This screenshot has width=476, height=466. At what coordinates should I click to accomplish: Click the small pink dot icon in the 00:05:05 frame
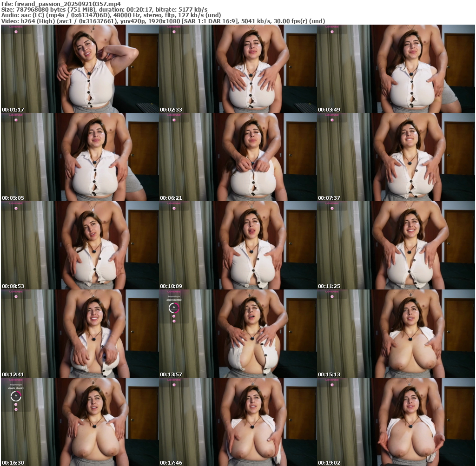16,120
